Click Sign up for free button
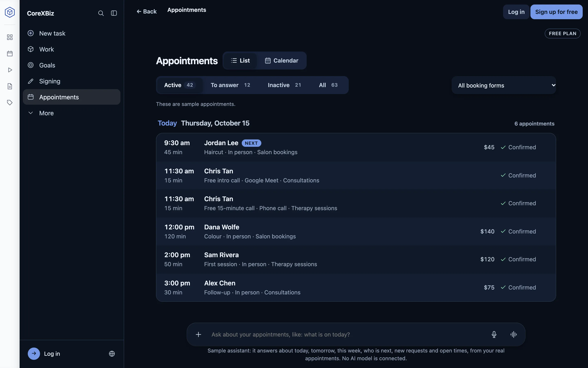Screen dimensions: 588x368 (x=556, y=12)
